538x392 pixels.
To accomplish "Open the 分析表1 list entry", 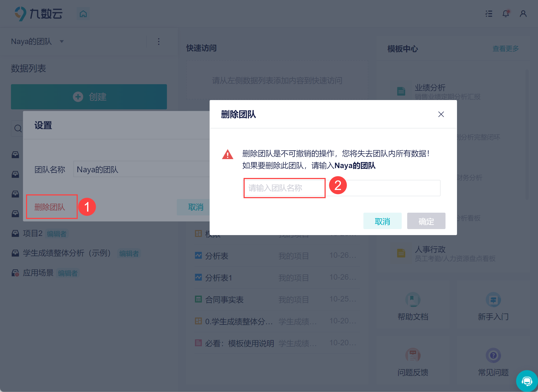I will pyautogui.click(x=219, y=278).
